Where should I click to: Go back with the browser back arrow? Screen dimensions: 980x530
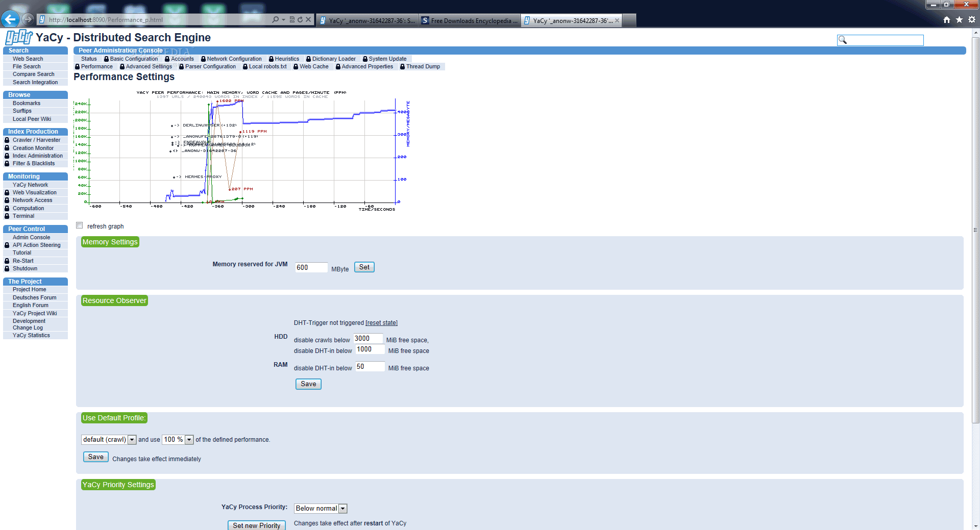[10, 20]
